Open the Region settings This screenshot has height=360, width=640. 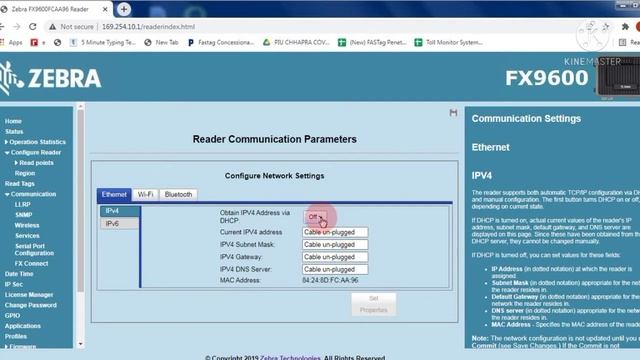[25, 173]
